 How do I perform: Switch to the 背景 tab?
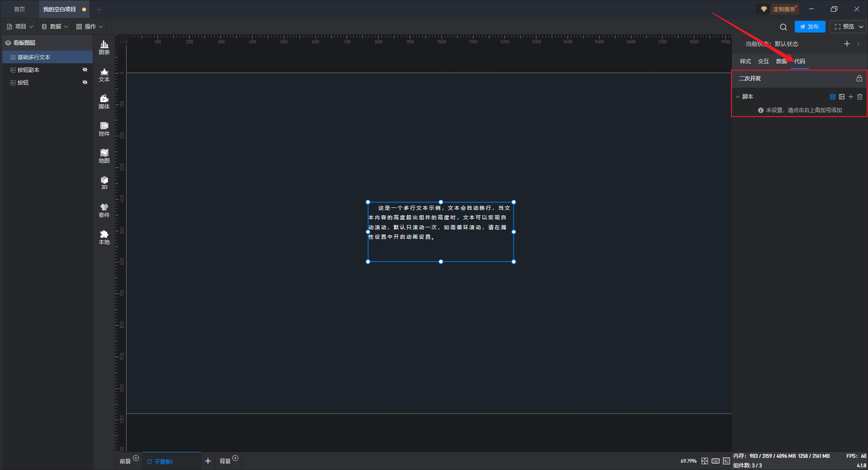click(225, 461)
